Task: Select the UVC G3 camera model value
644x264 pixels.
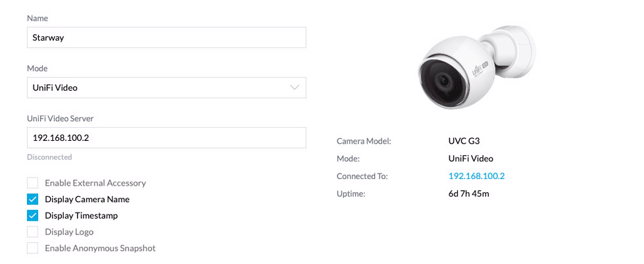Action: [x=465, y=141]
